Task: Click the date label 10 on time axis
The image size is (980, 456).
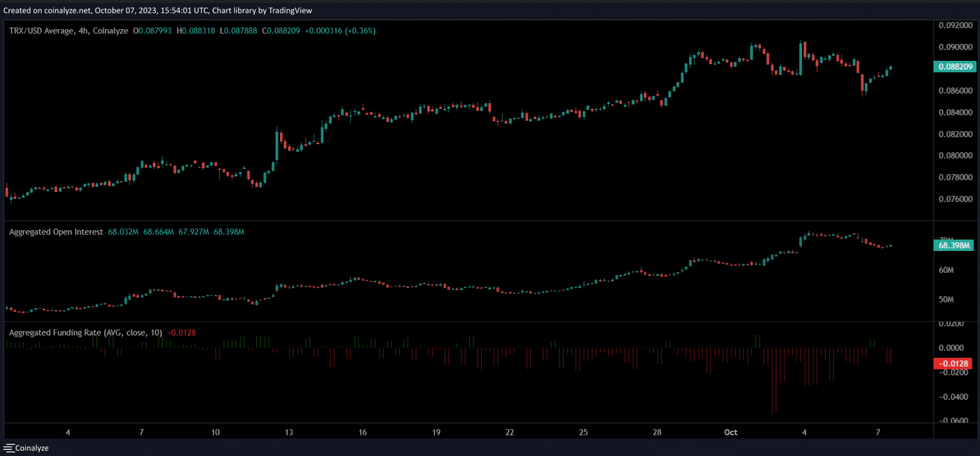Action: tap(215, 432)
